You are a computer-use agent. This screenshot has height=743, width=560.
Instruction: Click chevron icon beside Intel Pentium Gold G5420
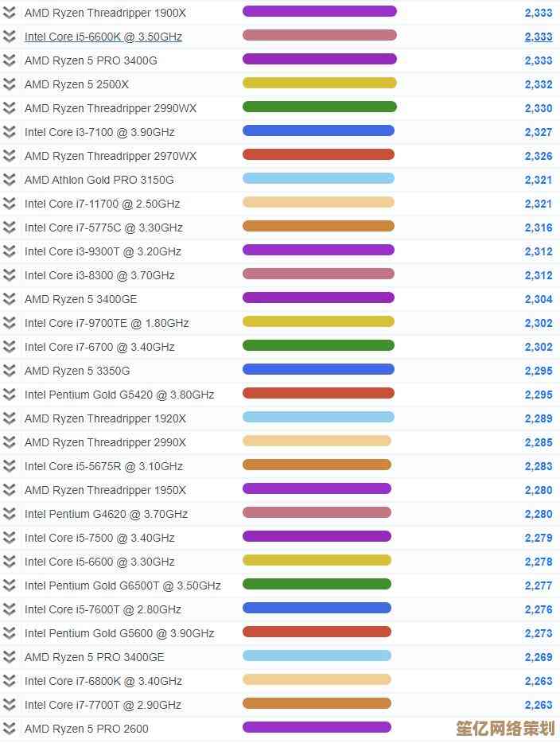click(x=10, y=395)
